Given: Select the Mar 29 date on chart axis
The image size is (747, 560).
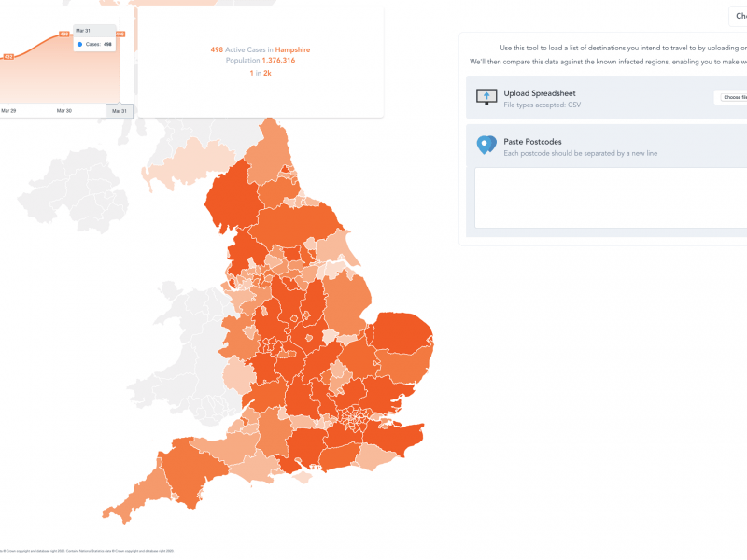Looking at the screenshot, I should click(8, 111).
